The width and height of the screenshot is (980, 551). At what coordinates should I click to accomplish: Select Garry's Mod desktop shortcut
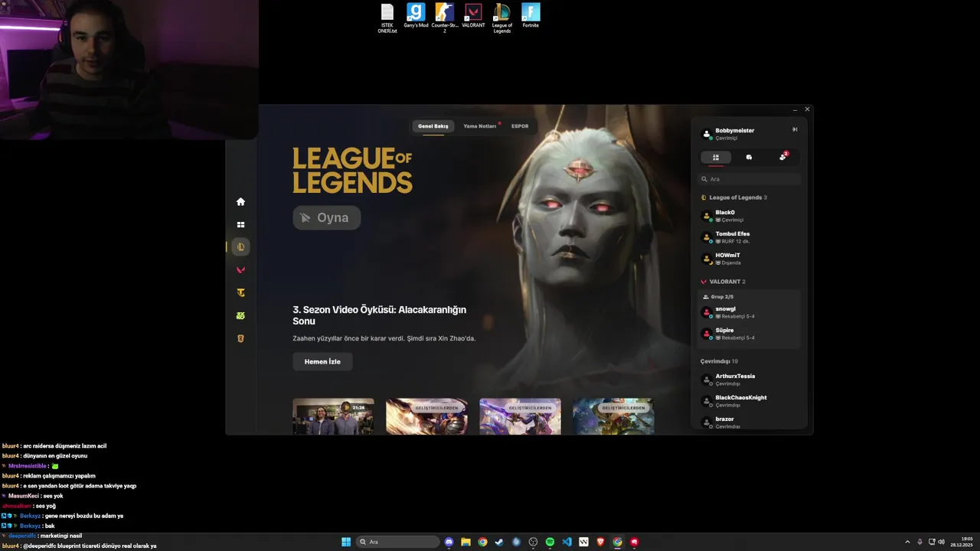click(x=416, y=16)
